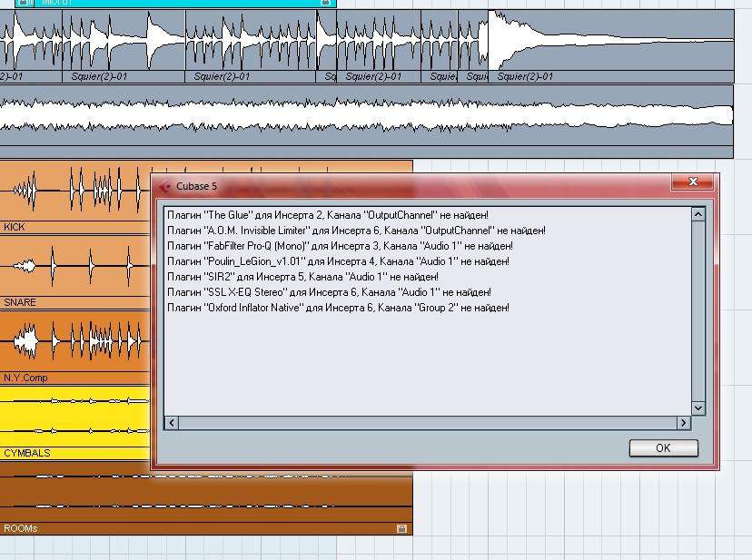Select the KICK audio clip
This screenshot has width=752, height=560.
point(76,197)
